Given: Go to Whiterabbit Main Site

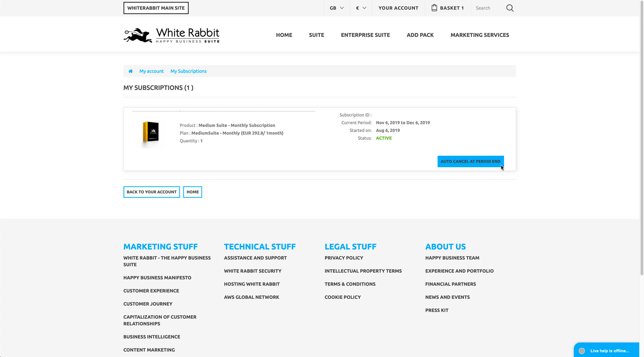Looking at the screenshot, I should point(156,8).
